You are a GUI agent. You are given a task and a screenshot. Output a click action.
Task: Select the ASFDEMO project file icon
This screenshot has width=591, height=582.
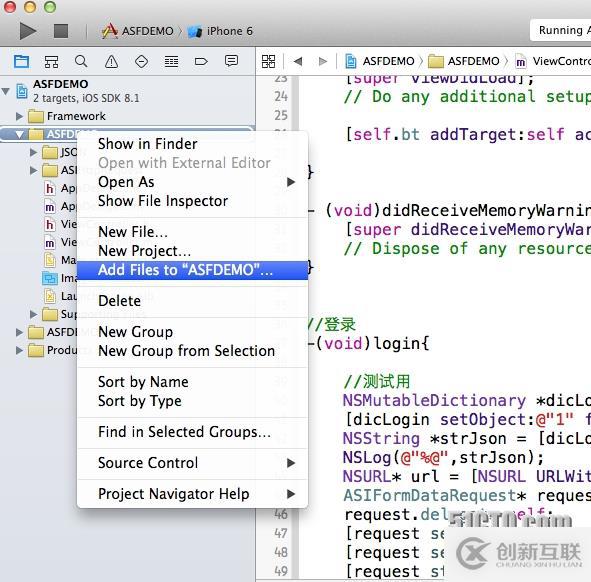22,91
